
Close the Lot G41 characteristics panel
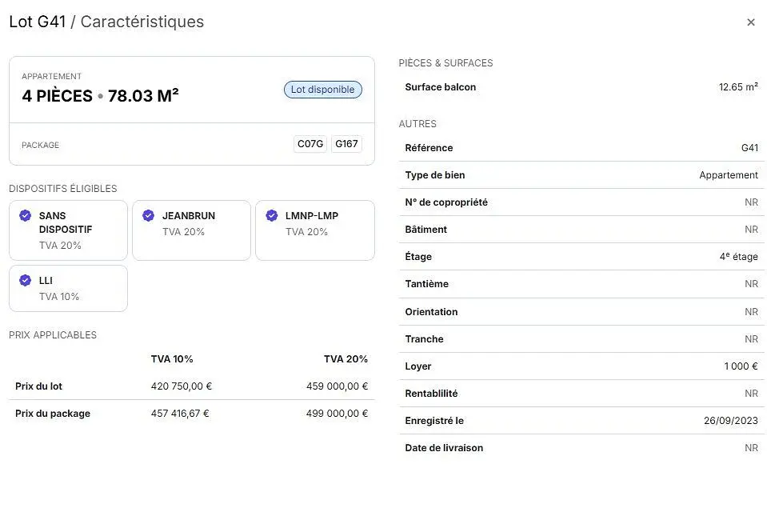(750, 22)
